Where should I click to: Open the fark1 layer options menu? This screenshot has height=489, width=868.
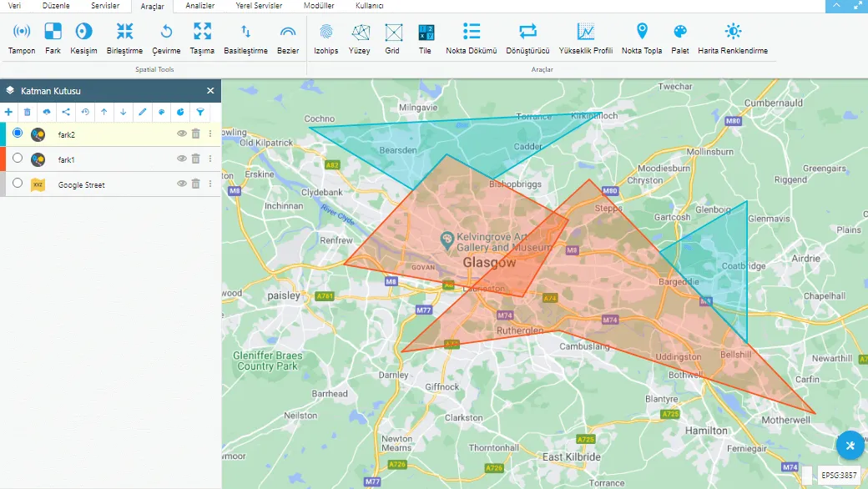click(210, 159)
